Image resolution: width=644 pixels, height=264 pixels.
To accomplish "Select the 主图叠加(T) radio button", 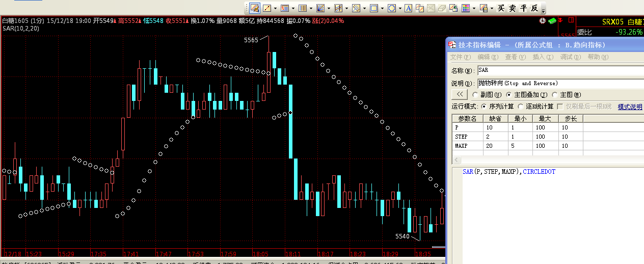I will coord(509,95).
